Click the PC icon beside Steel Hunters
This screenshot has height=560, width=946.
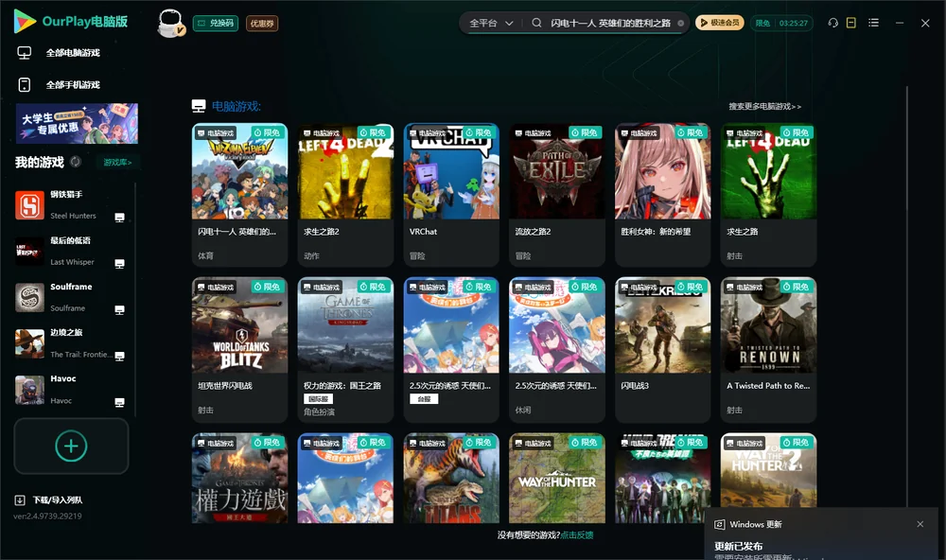click(x=119, y=218)
